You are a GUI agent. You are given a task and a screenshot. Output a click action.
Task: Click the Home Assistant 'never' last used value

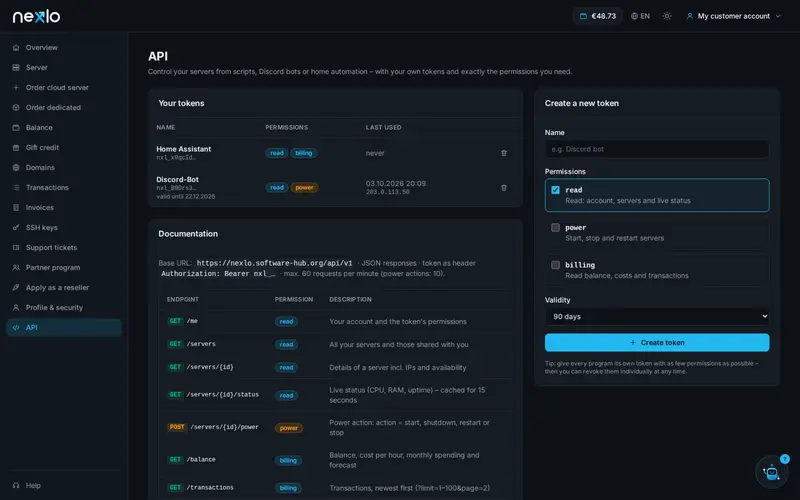(375, 153)
